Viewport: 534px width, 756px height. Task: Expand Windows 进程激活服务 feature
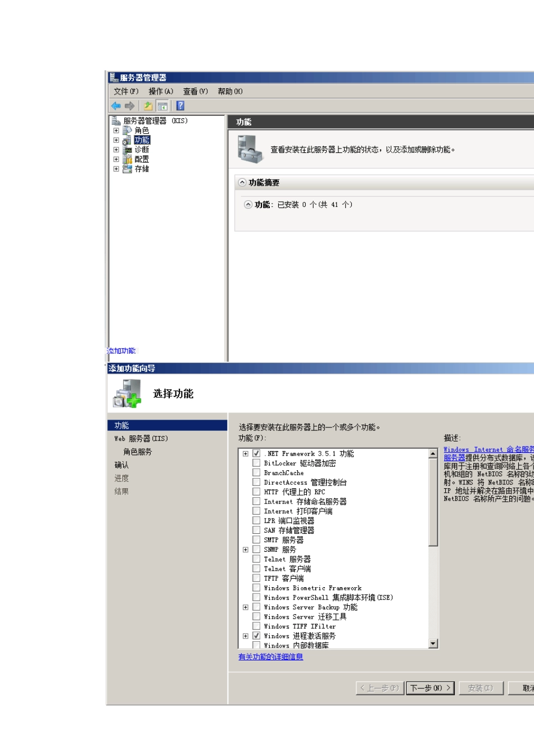click(246, 636)
